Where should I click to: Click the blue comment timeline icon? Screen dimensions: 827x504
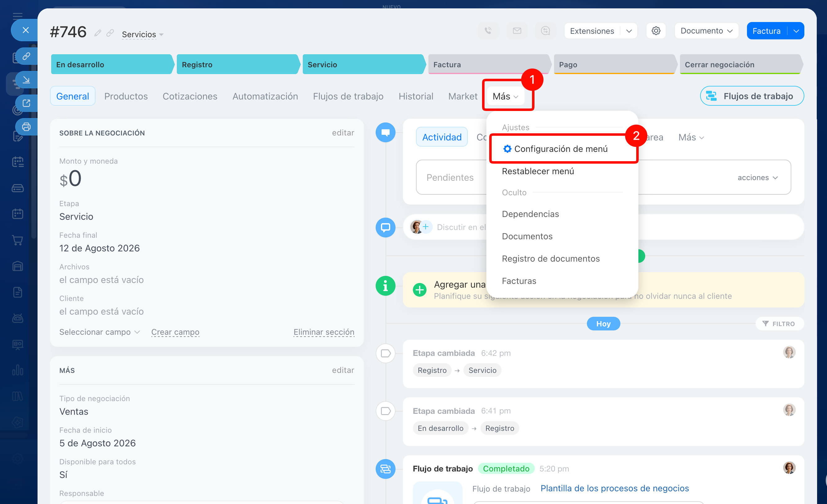tap(385, 132)
